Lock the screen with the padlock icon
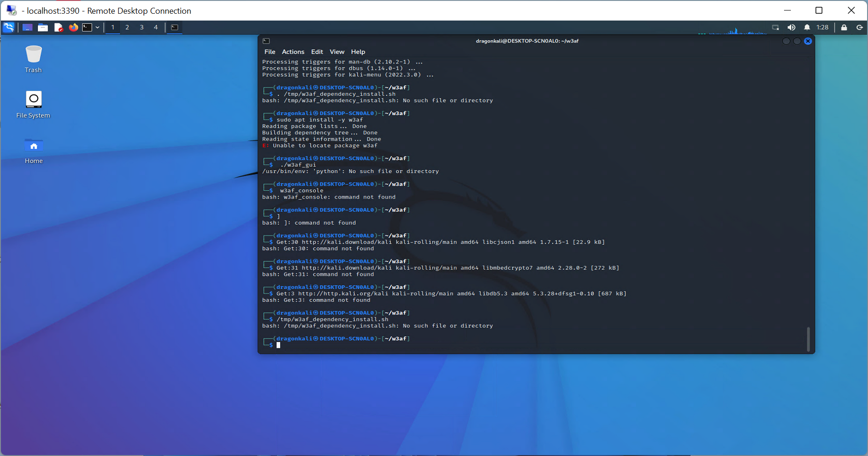868x456 pixels. tap(844, 27)
